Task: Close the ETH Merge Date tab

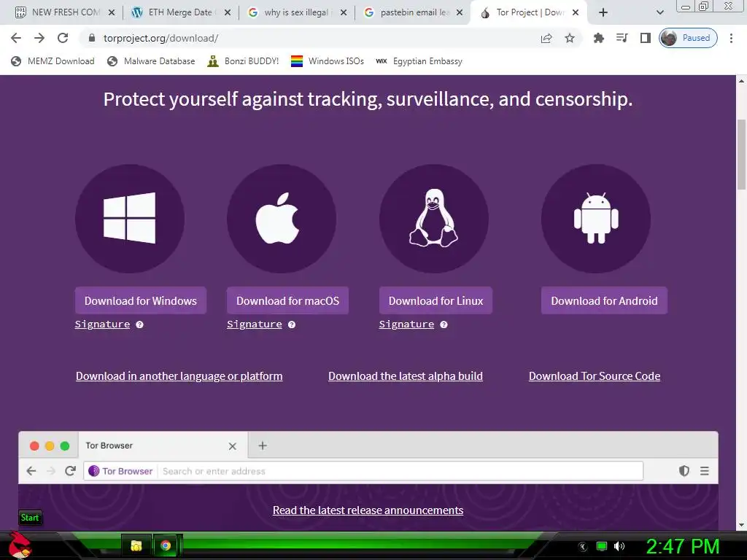Action: tap(228, 13)
